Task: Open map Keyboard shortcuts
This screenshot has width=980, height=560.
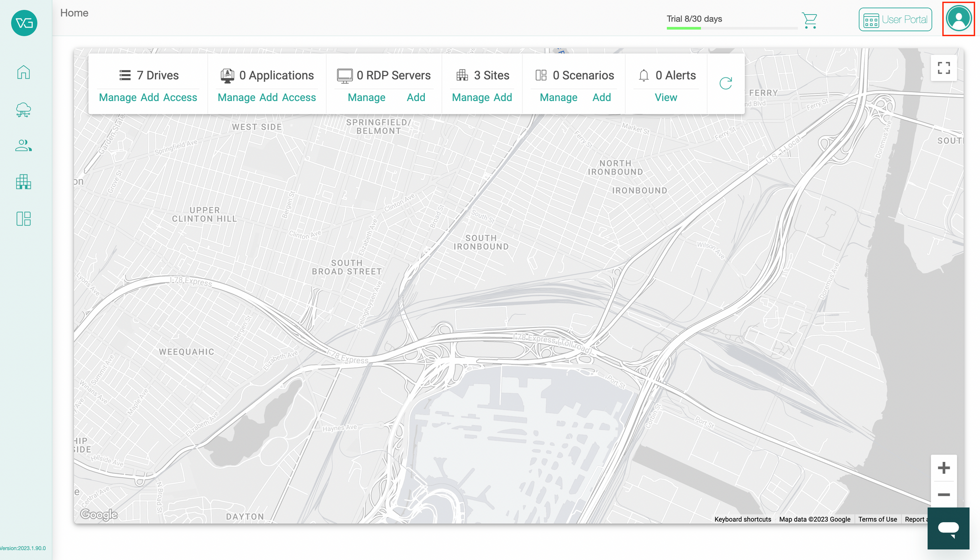Action: click(x=743, y=519)
